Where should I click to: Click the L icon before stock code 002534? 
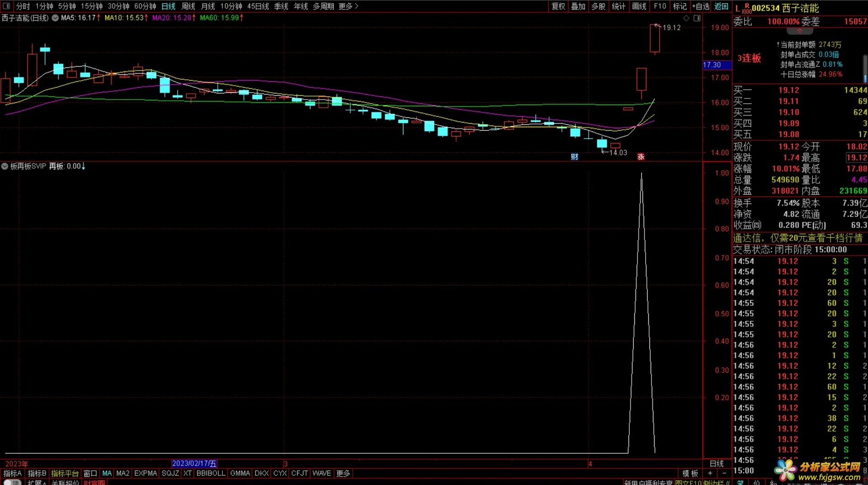pyautogui.click(x=737, y=8)
